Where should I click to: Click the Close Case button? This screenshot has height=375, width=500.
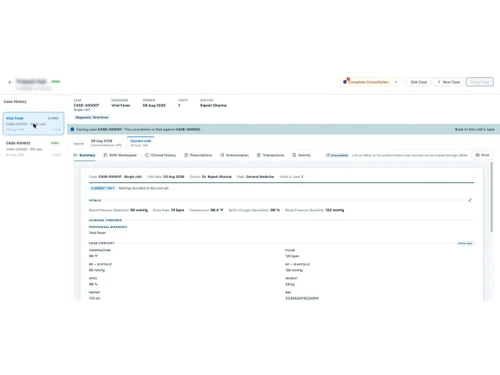pyautogui.click(x=480, y=82)
